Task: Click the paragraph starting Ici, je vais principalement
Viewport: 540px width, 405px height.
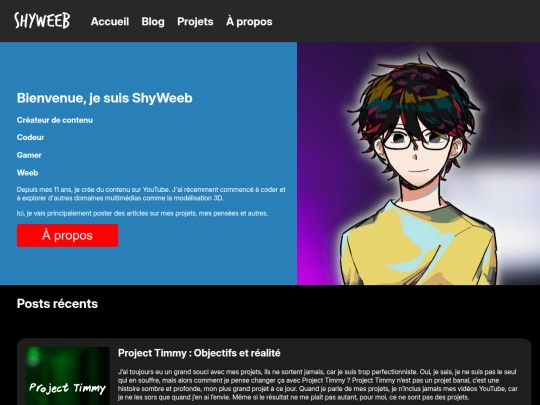Action: 142,214
